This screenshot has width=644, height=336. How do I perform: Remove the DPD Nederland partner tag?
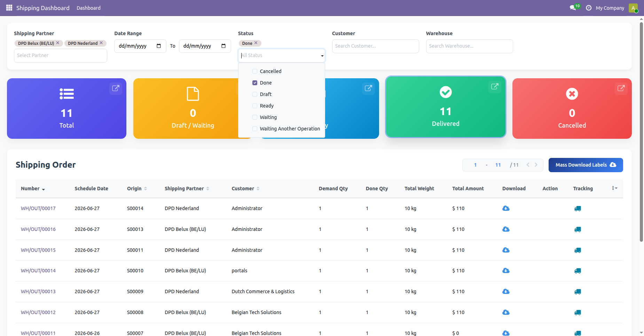[101, 43]
